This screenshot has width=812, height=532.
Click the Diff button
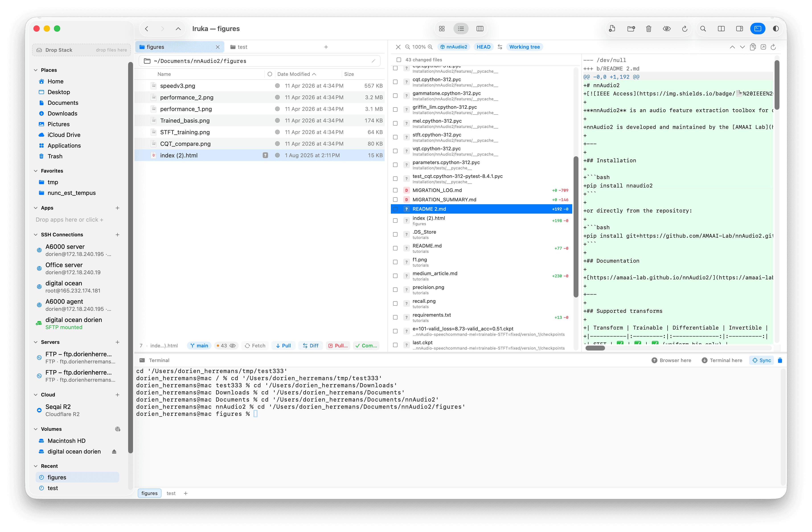pyautogui.click(x=310, y=346)
